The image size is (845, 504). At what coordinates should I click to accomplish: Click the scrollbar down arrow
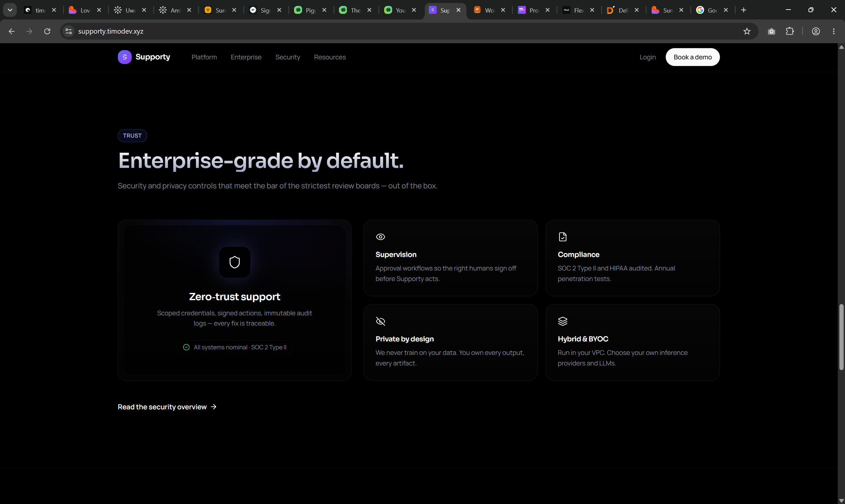point(841,501)
